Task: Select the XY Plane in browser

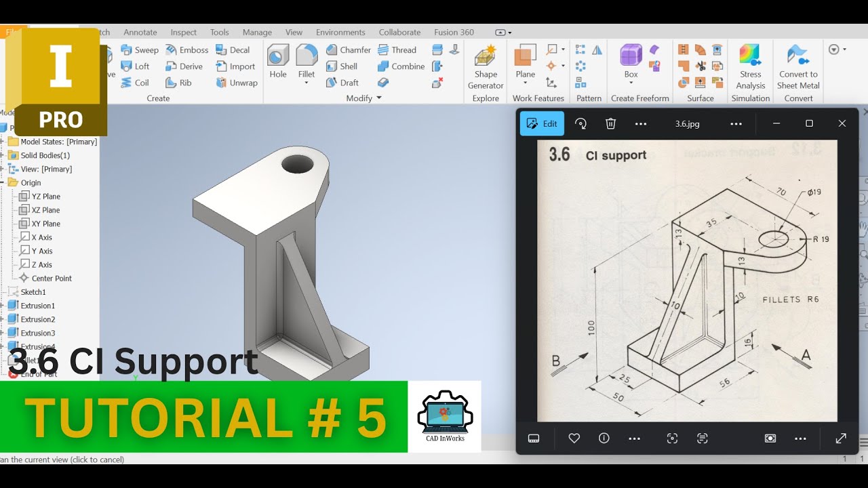Action: tap(40, 224)
